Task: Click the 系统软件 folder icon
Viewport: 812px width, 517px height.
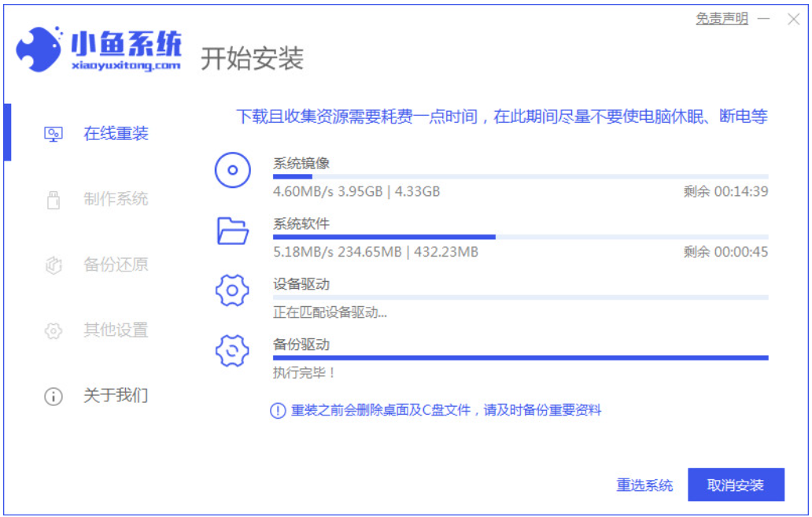Action: click(x=231, y=231)
